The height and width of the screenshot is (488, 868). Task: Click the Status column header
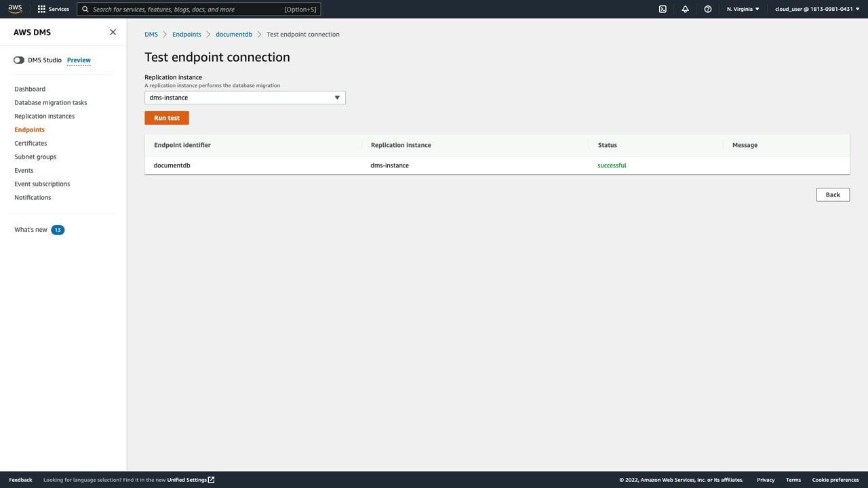pos(608,145)
